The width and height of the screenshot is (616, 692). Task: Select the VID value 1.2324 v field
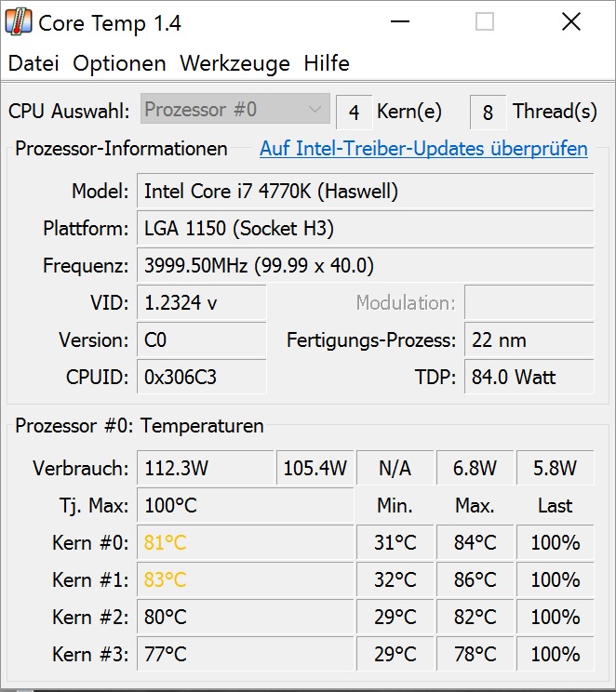[x=201, y=303]
